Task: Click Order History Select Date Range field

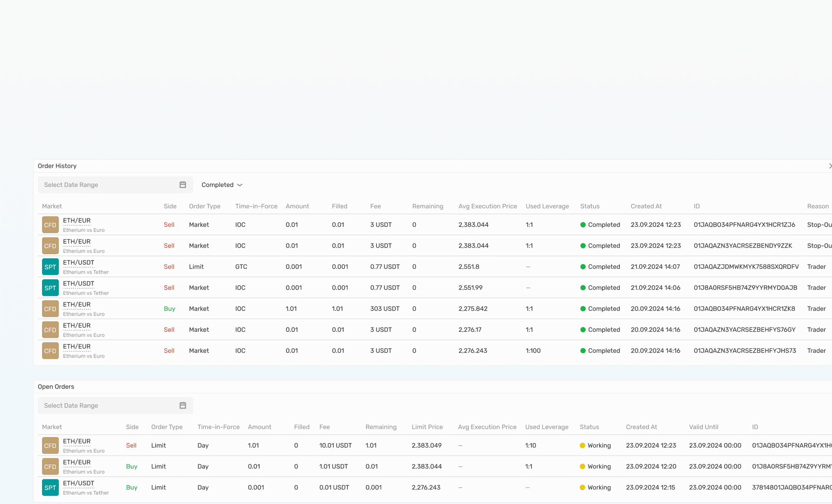Action: click(x=115, y=185)
